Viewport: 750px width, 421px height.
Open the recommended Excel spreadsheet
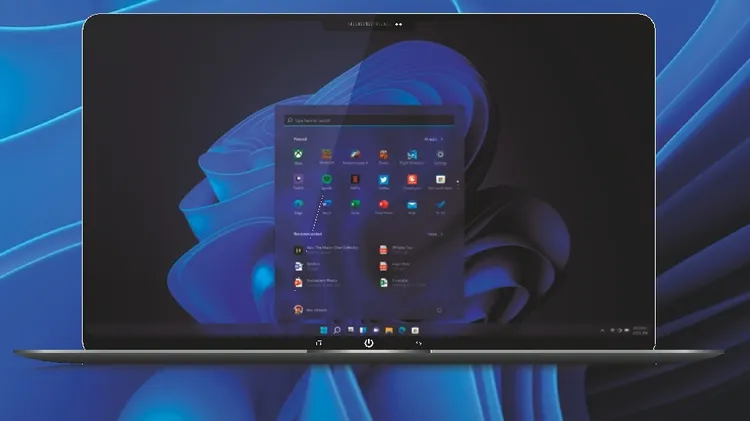pyautogui.click(x=402, y=282)
